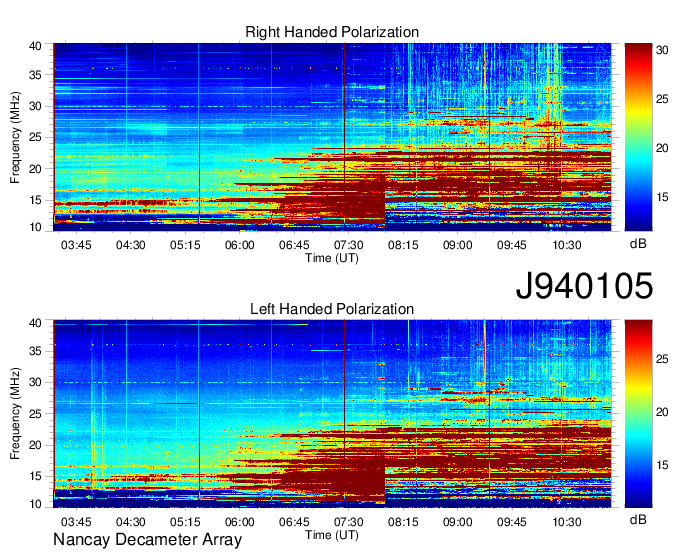Click the 'Time (UT)' label under bottom plot

pyautogui.click(x=332, y=535)
